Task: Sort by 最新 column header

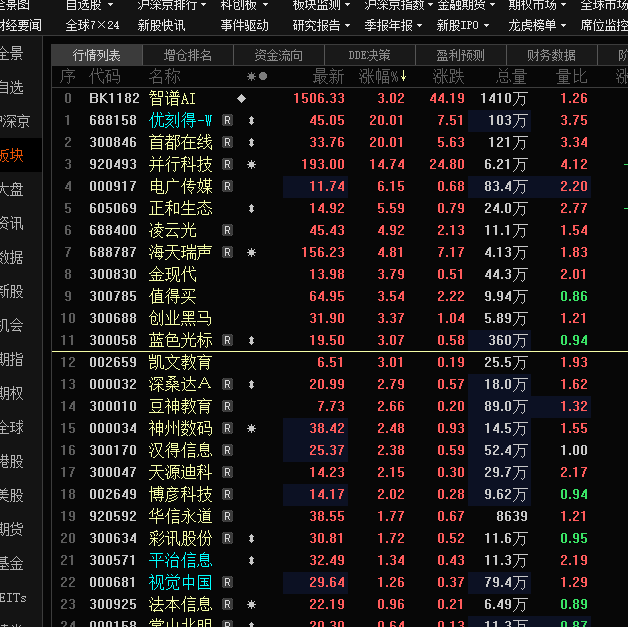Action: click(328, 76)
